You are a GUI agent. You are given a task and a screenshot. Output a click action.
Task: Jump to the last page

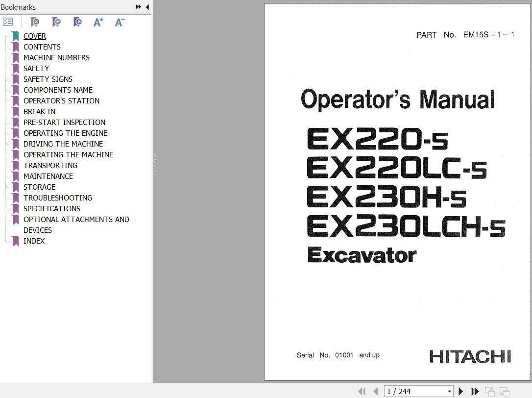pyautogui.click(x=475, y=391)
